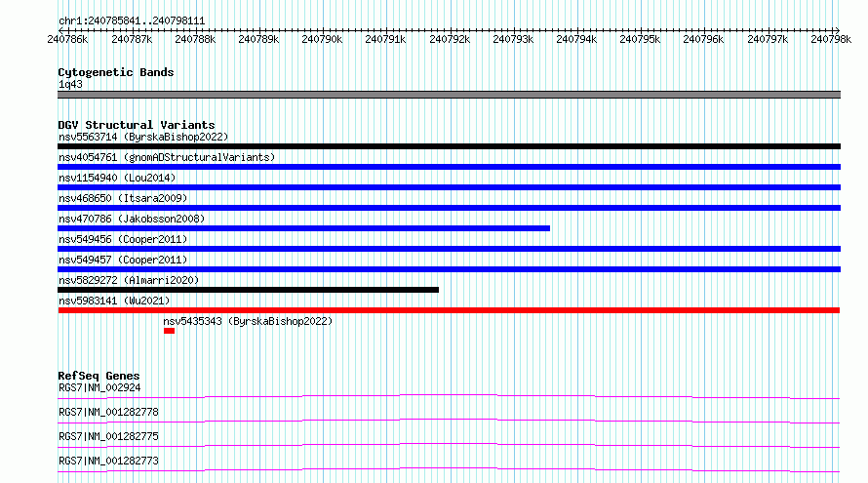Open the RGS7|NM_001282775 transcript label
868x483 pixels.
click(108, 436)
